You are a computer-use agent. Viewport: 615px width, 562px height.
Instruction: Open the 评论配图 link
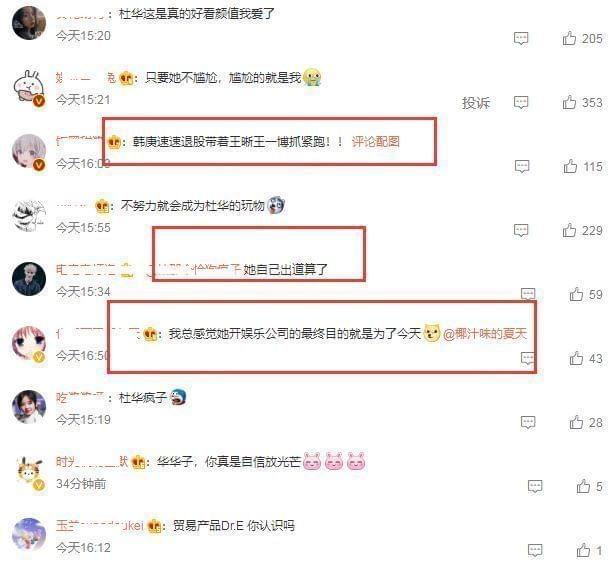coord(375,141)
